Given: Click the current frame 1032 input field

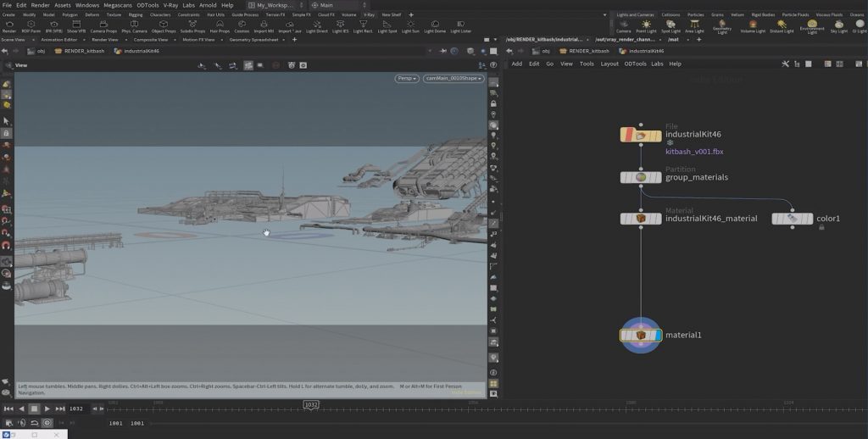Looking at the screenshot, I should point(77,408).
